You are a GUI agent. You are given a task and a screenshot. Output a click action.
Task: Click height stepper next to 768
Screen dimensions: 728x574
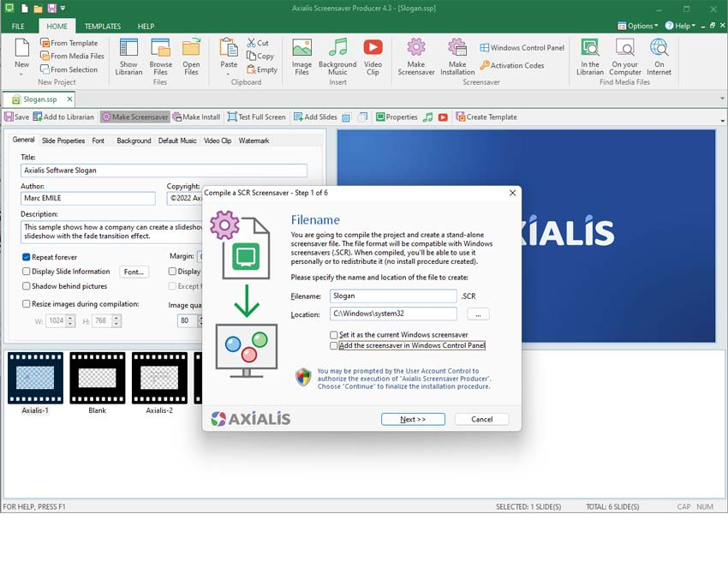[116, 320]
